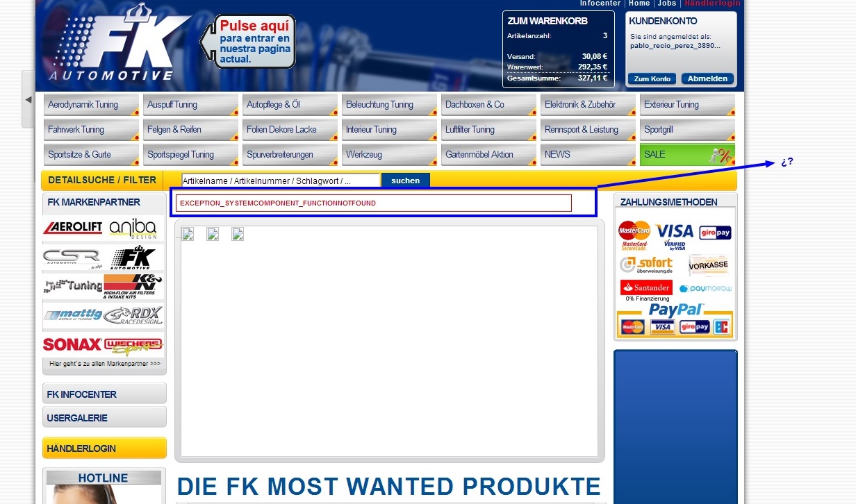Click the sofort überweisung logo
Image resolution: width=856 pixels, height=504 pixels.
point(647,264)
